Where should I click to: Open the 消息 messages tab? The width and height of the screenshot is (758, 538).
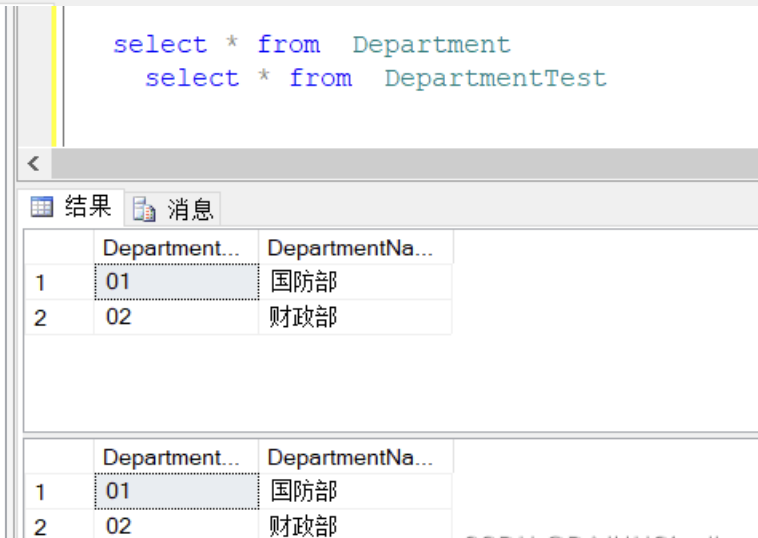(x=176, y=209)
